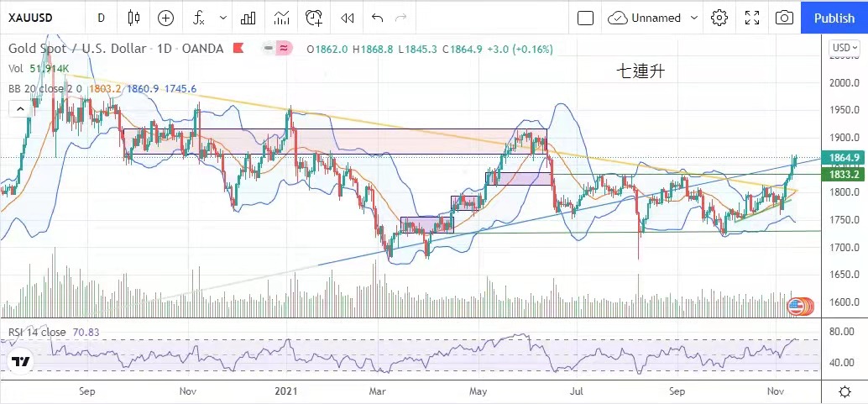Open the financials bar chart icon
Viewport: 868px width, 404px height.
pyautogui.click(x=248, y=18)
